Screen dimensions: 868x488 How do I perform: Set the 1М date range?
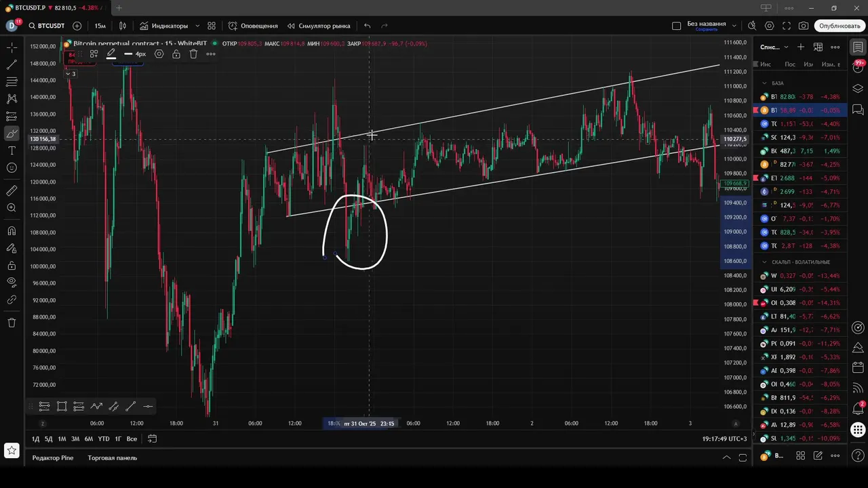(62, 439)
